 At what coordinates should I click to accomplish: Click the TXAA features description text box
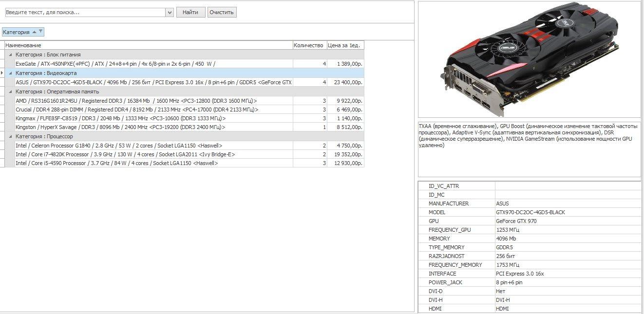530,149
